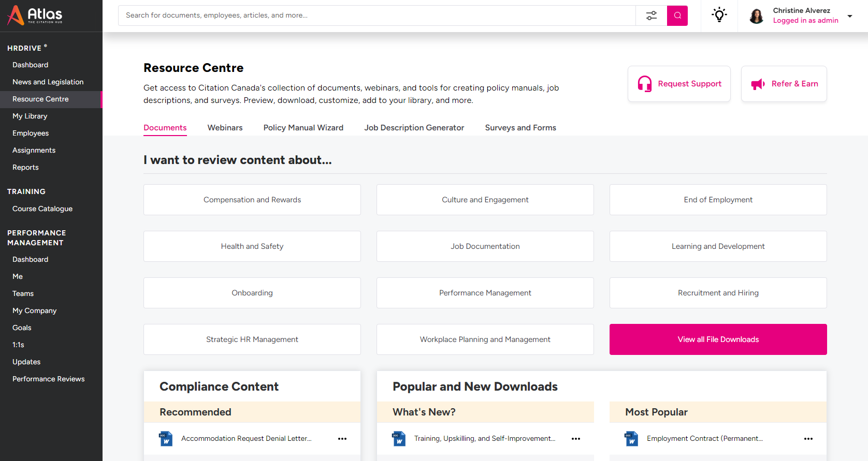Click the Request Support button
868x461 pixels.
tap(679, 84)
